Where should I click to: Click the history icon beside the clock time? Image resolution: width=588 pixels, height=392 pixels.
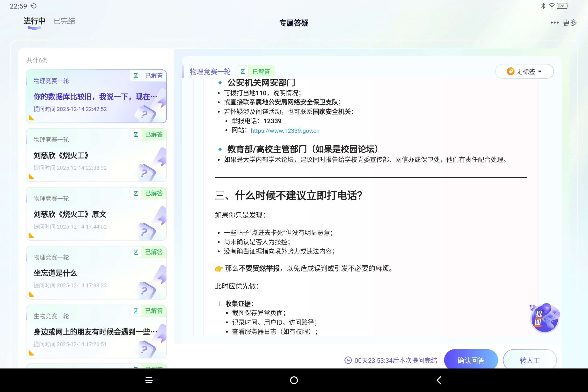[34, 5]
